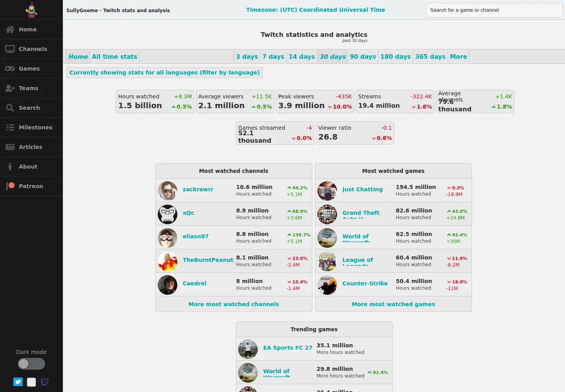Select the 3 days tab

pyautogui.click(x=247, y=56)
